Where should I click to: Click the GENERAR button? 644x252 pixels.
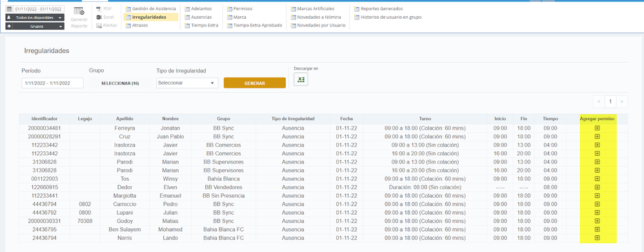(x=255, y=83)
